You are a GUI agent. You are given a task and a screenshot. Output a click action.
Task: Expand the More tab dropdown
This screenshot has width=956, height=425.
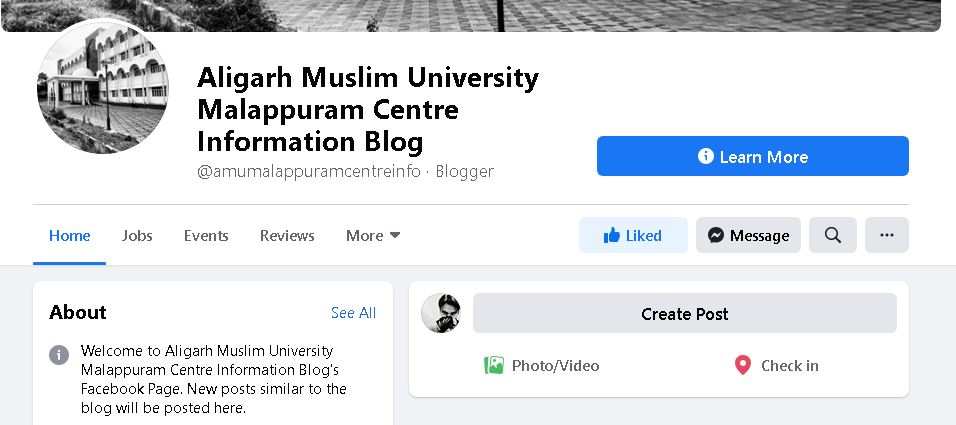click(x=373, y=235)
